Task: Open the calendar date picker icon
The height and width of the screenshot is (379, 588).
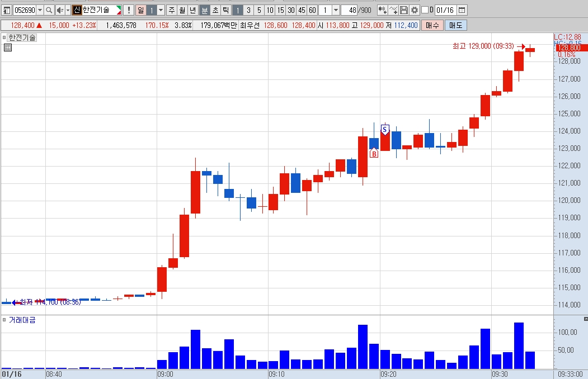Action: point(462,10)
